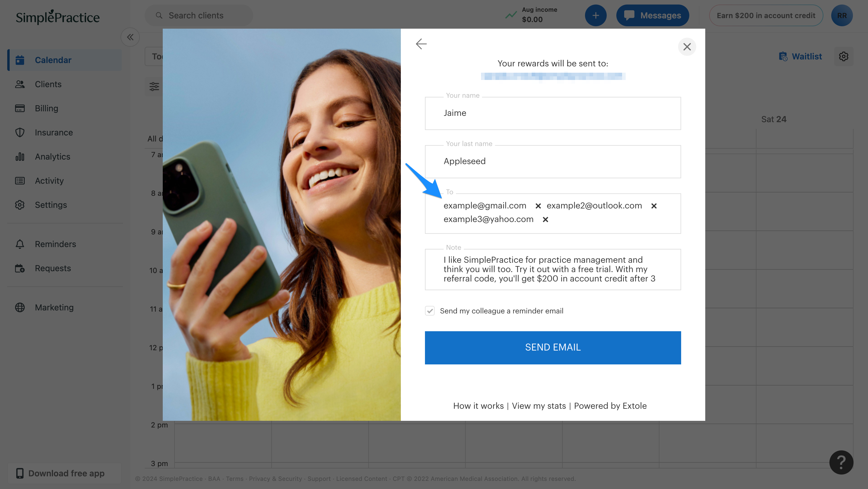Collapse the sidebar with the double chevron
Screen dimensions: 868x489
point(130,37)
